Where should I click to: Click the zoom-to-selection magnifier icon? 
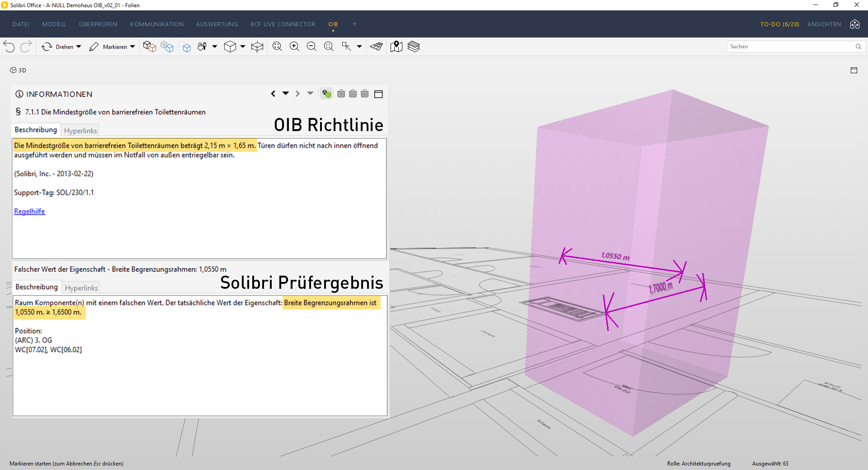coord(329,47)
